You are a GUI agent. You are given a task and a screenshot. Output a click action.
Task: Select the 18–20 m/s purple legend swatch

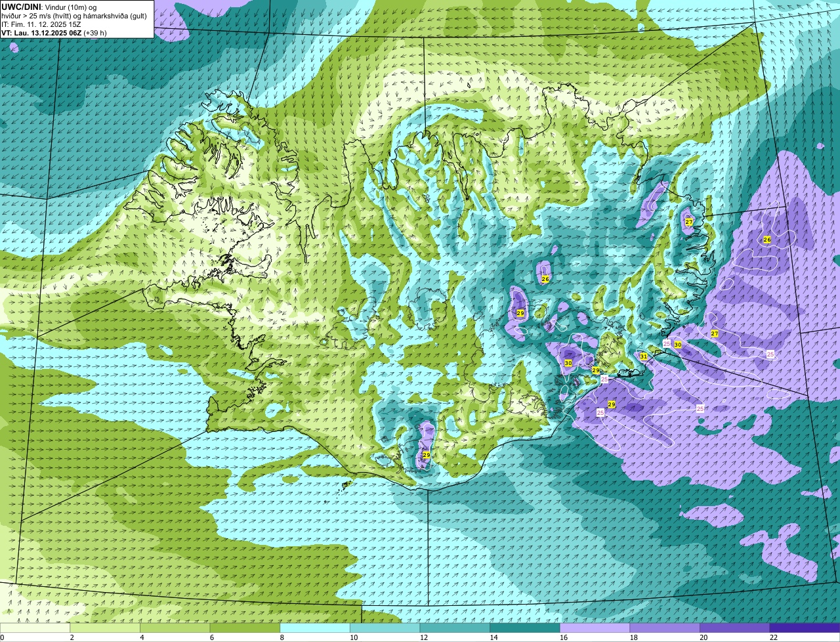coord(665,628)
